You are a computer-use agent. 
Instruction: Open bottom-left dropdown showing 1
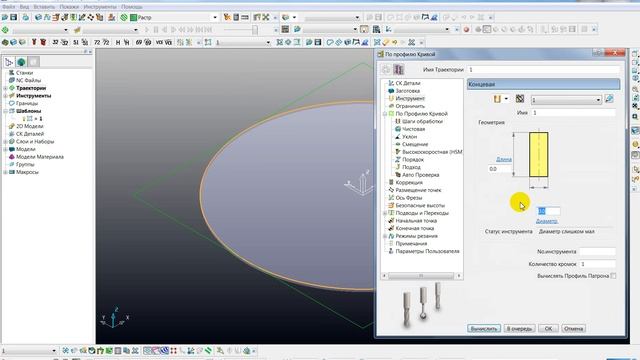(53, 351)
